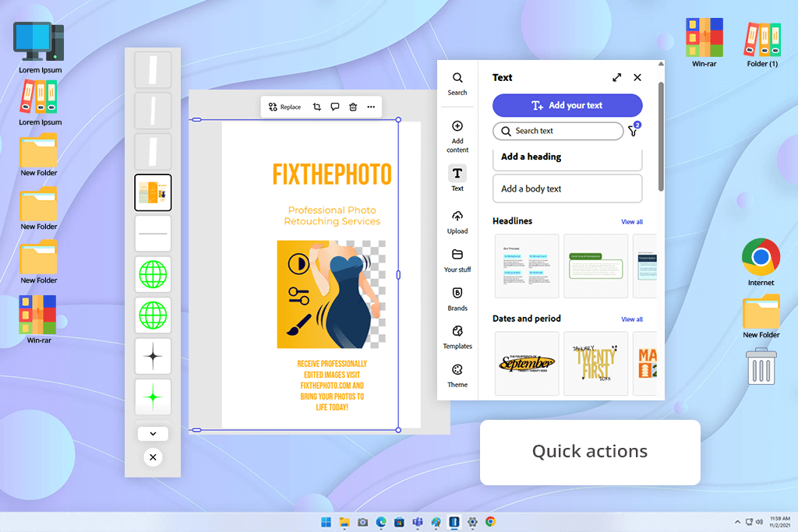Open the Windows Start menu

coord(326,522)
